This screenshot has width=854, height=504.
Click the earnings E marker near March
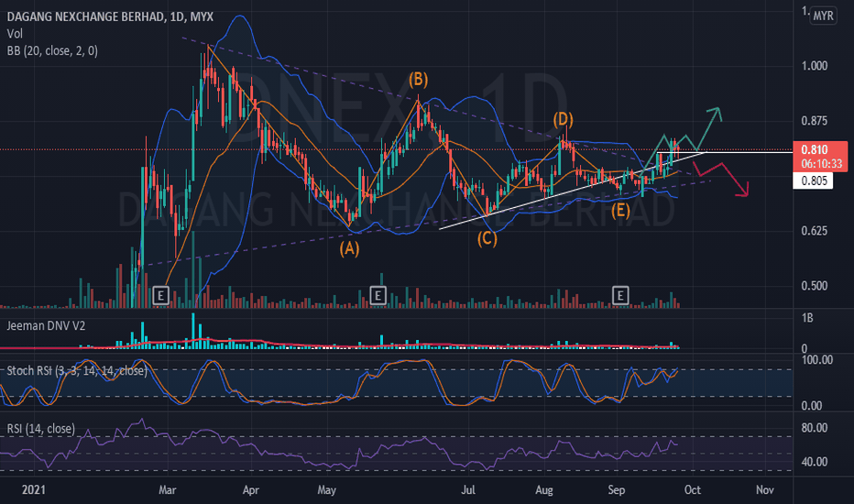(x=160, y=295)
